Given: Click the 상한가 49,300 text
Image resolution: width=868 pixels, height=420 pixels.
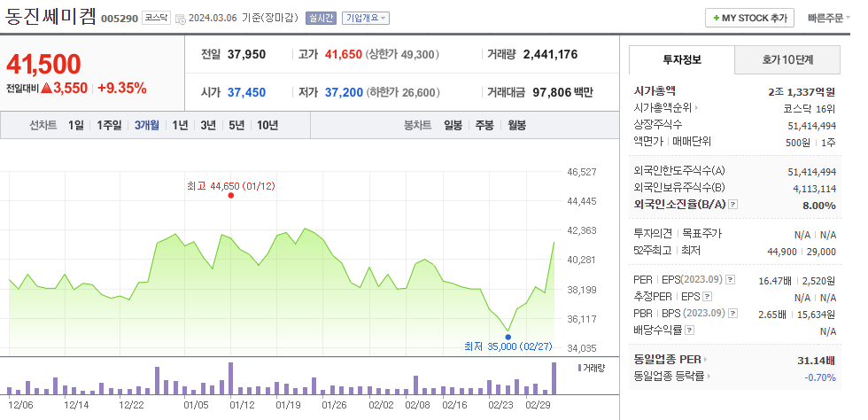Looking at the screenshot, I should click(x=402, y=54).
